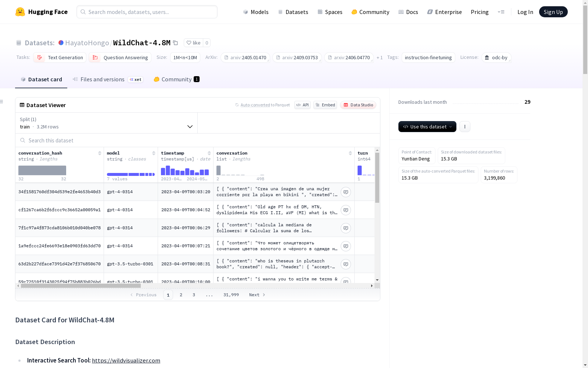The height and width of the screenshot is (368, 588).
Task: Click the instruction-finetuning tag
Action: click(x=429, y=57)
